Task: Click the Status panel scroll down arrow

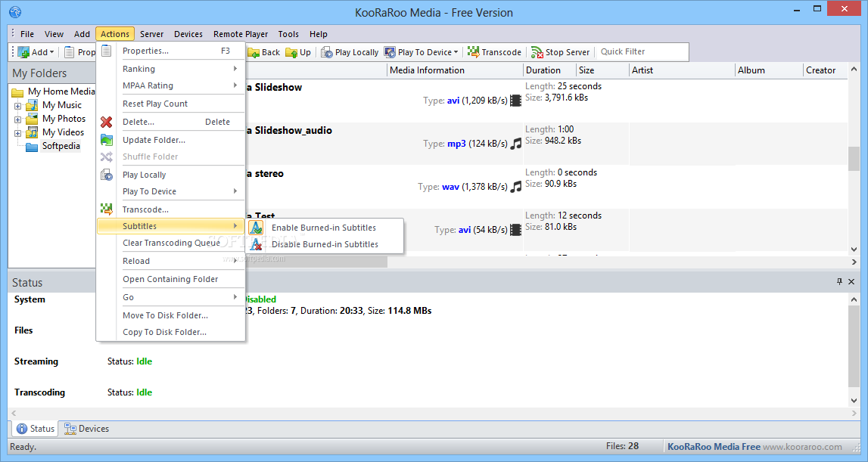Action: pos(854,401)
